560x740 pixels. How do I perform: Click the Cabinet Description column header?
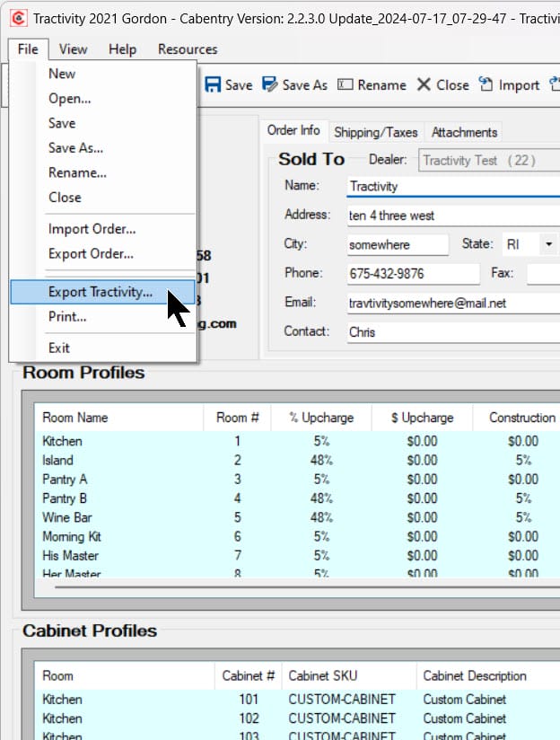[x=488, y=676]
